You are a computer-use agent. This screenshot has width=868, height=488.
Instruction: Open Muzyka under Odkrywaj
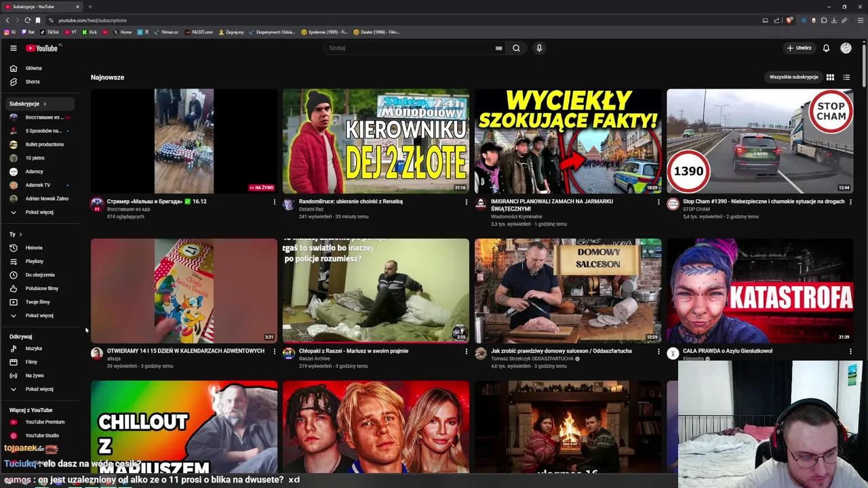pos(39,348)
